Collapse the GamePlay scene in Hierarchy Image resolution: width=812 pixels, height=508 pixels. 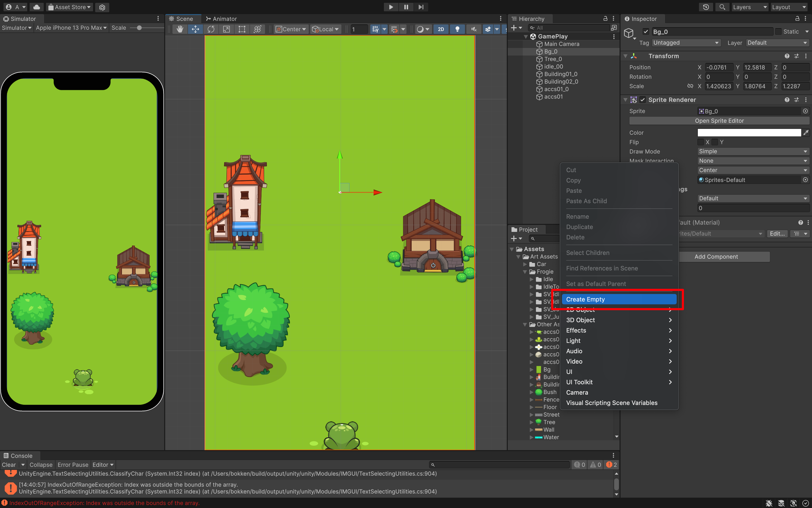coord(526,36)
